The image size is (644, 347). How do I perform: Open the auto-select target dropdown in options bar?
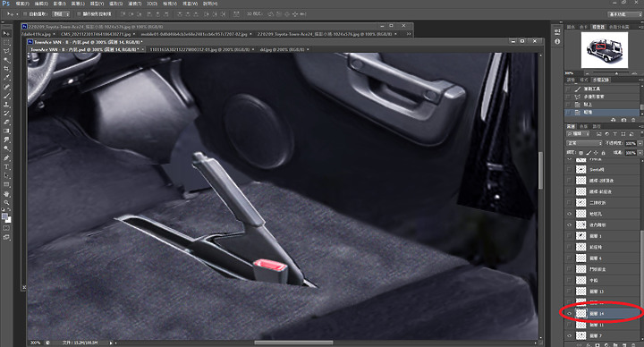coord(61,14)
